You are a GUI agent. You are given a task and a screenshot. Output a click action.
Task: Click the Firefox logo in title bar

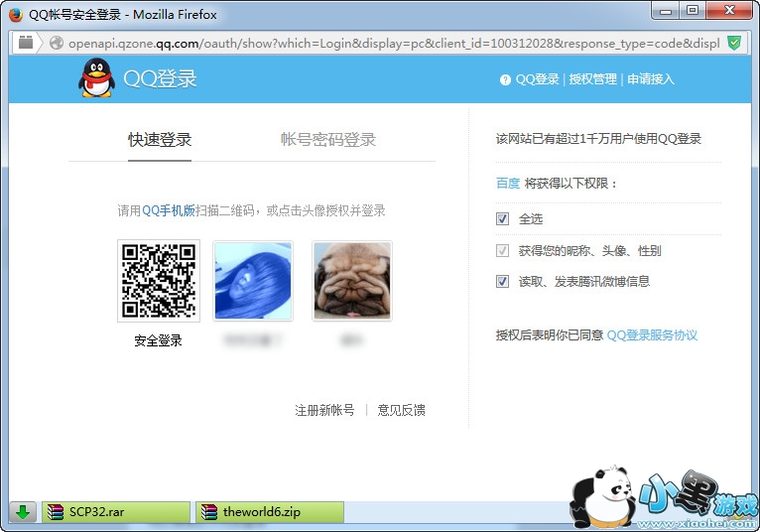[16, 15]
